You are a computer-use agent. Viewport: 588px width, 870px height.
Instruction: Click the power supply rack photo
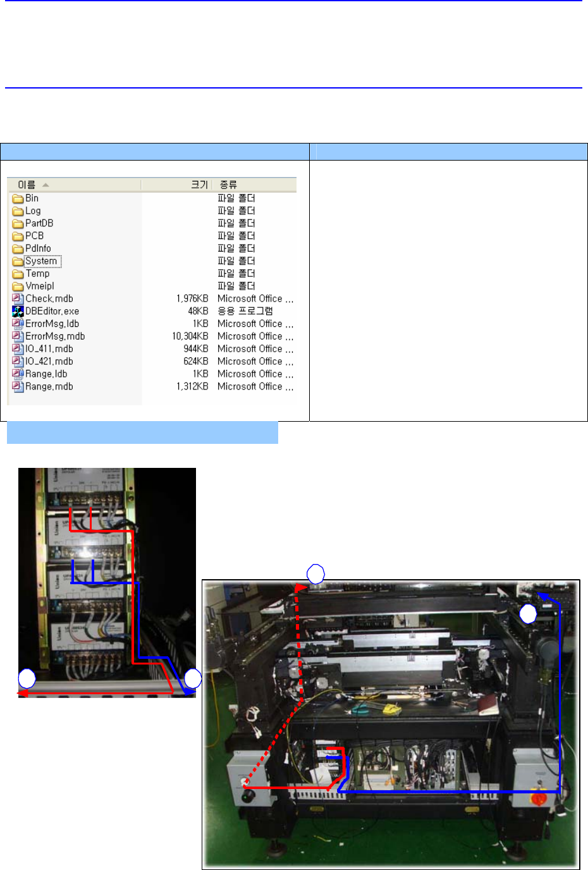[107, 583]
